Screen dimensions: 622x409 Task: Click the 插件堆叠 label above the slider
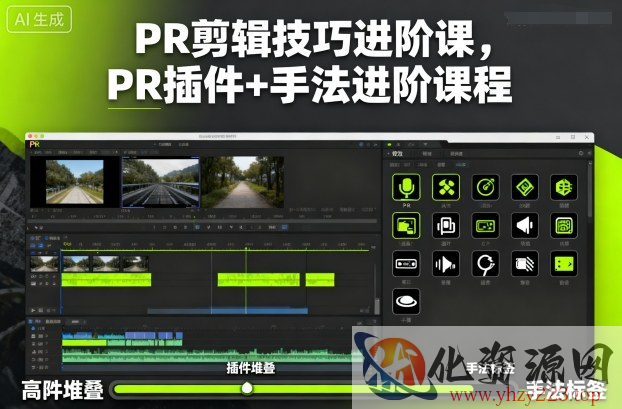pyautogui.click(x=251, y=368)
